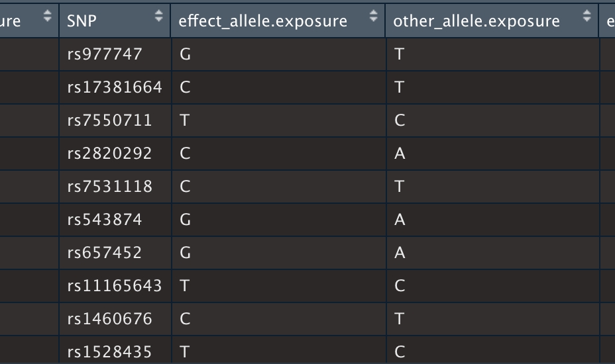Click effect allele G for rs977747
This screenshot has height=364, width=615.
click(x=186, y=54)
